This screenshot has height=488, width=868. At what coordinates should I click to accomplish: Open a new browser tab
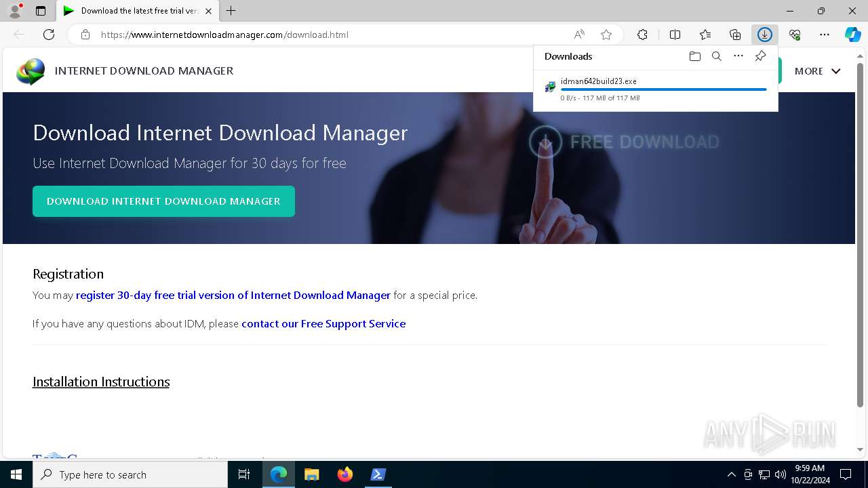tap(231, 11)
